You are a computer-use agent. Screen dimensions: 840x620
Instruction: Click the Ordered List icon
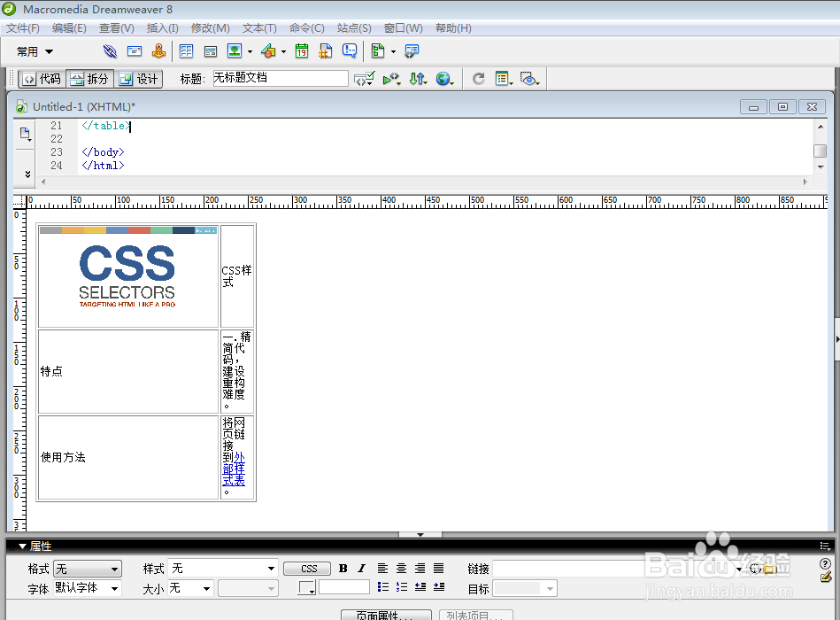(402, 587)
